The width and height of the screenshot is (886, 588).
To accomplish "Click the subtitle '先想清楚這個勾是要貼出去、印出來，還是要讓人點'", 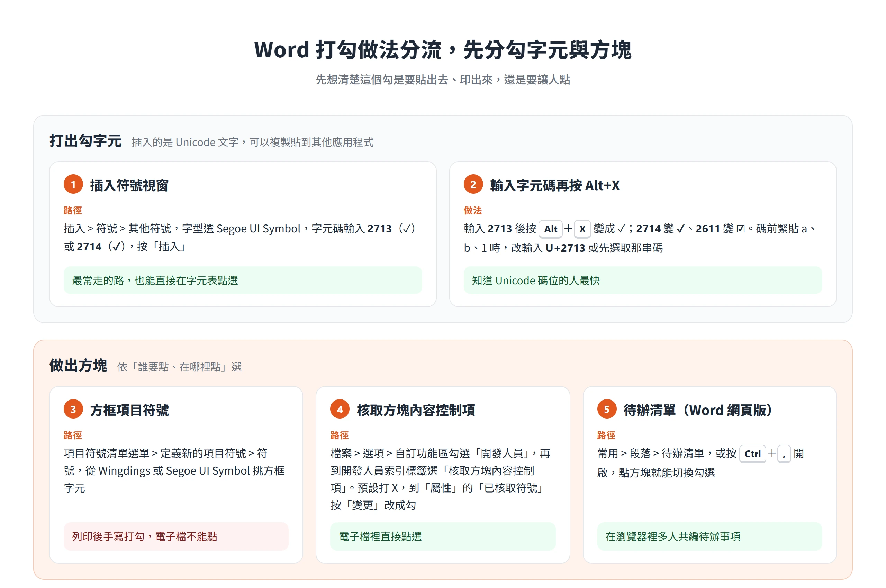I will [x=443, y=80].
